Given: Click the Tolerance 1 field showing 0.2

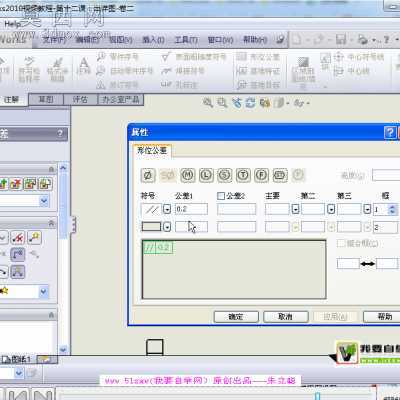Looking at the screenshot, I should click(x=191, y=209).
